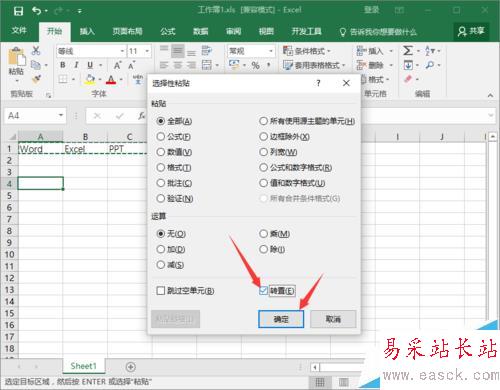This screenshot has width=500, height=390.
Task: Toggle Underline formatting
Action: tap(90, 65)
